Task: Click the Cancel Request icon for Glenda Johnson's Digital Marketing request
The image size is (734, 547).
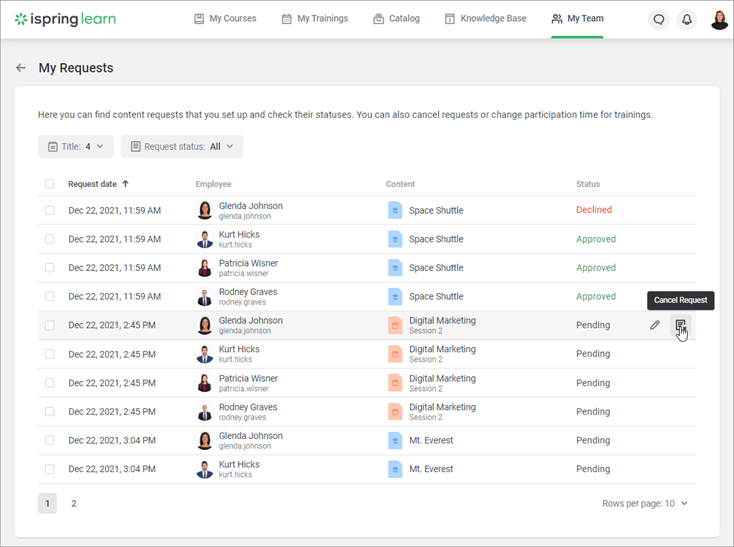Action: tap(681, 325)
